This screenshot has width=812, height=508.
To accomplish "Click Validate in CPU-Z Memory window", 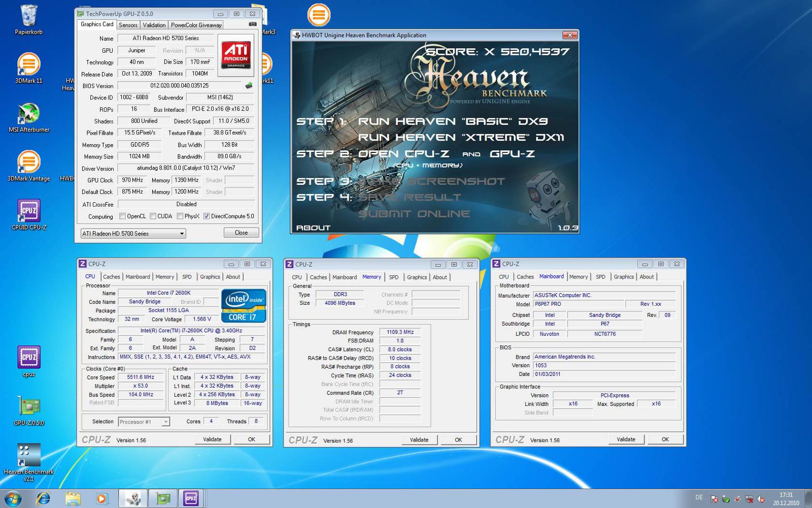I will pos(419,440).
